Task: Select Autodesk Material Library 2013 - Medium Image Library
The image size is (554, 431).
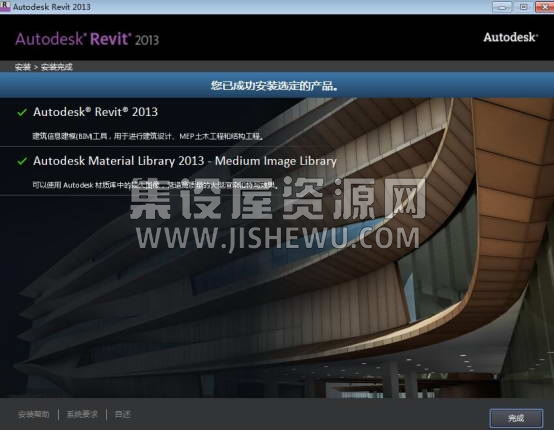Action: [184, 161]
